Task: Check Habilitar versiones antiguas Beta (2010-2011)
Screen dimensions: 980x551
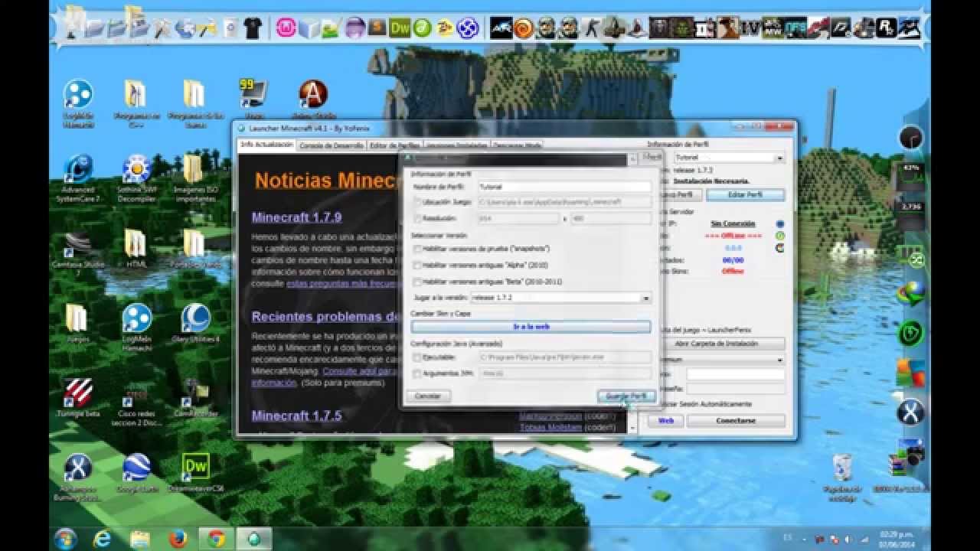Action: [417, 282]
